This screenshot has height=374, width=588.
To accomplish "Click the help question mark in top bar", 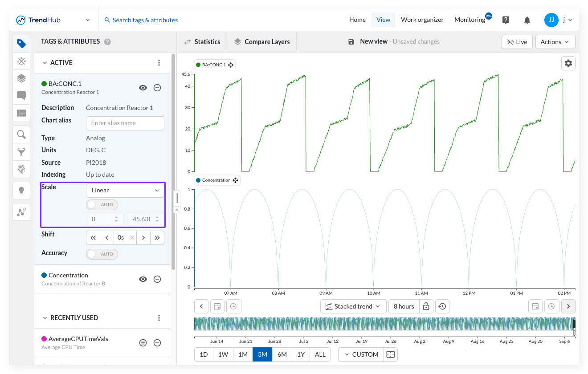I will tap(506, 20).
